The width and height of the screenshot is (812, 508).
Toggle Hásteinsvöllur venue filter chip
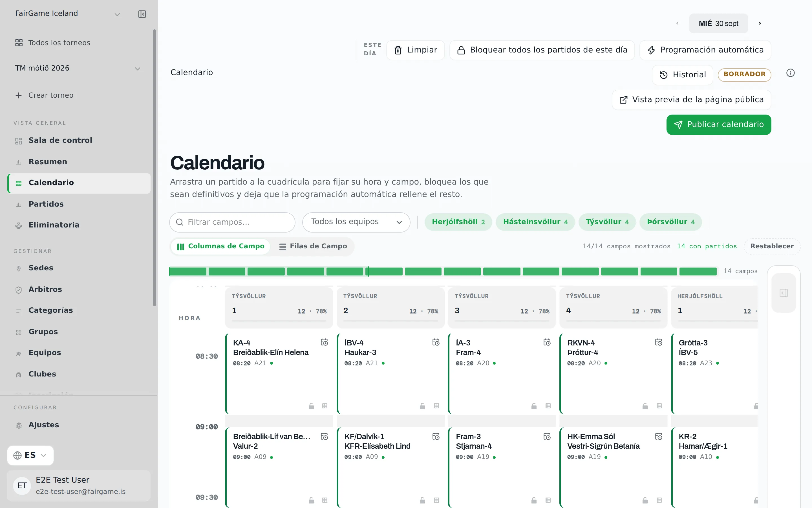pyautogui.click(x=535, y=222)
